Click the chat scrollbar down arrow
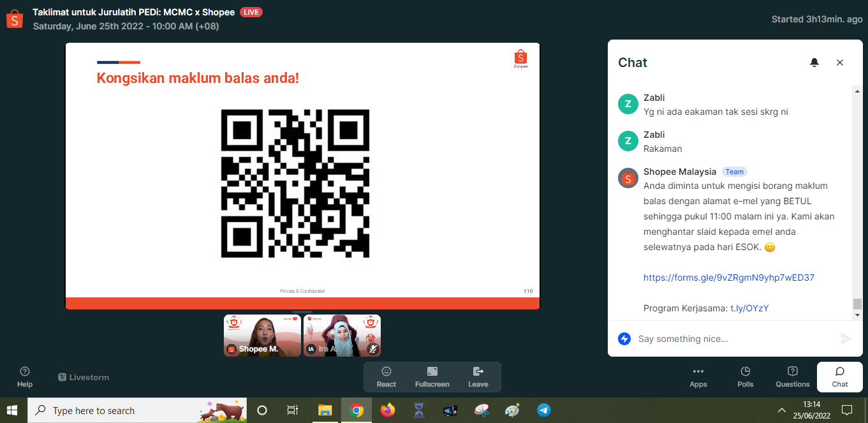 [x=857, y=315]
